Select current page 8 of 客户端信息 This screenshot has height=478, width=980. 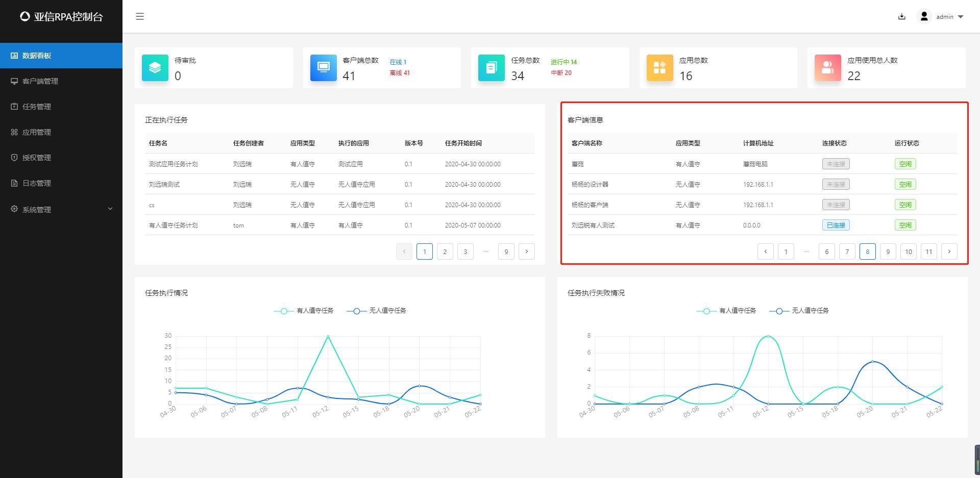[868, 251]
